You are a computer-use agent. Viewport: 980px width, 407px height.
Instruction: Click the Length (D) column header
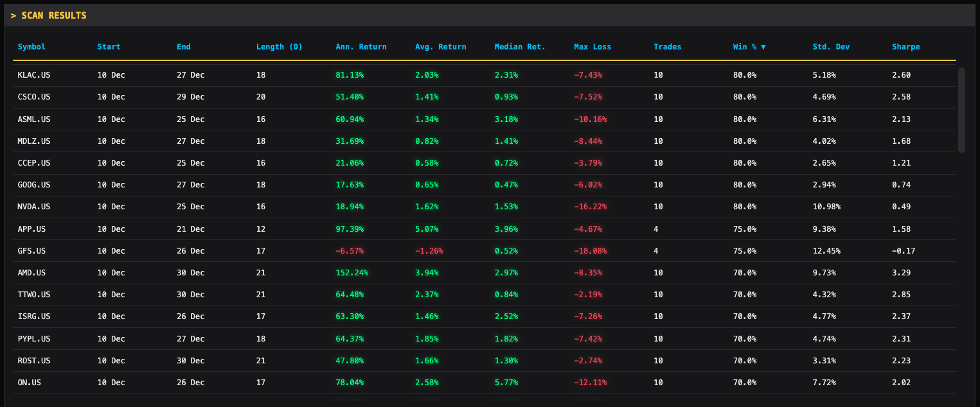[x=279, y=47]
